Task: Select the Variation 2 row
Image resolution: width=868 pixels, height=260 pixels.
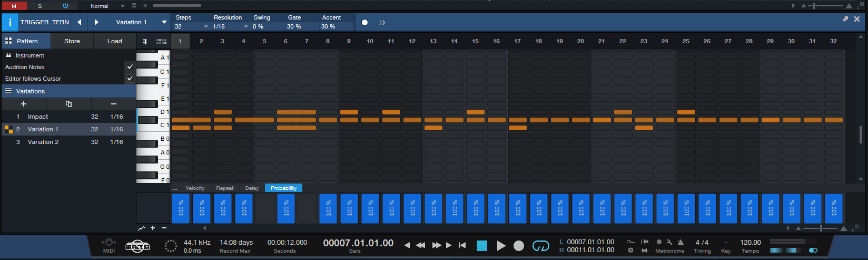Action: [68, 142]
